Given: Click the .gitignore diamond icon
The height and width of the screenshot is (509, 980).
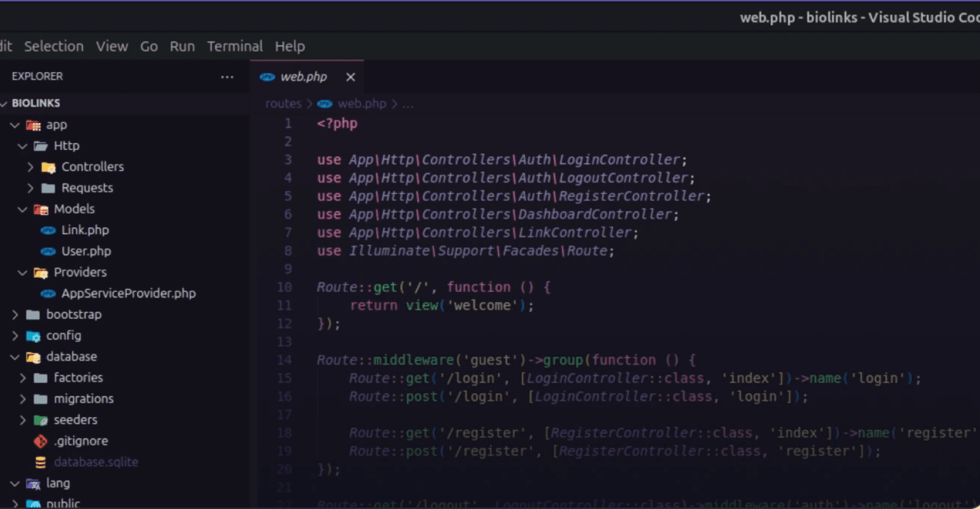Looking at the screenshot, I should click(x=40, y=441).
